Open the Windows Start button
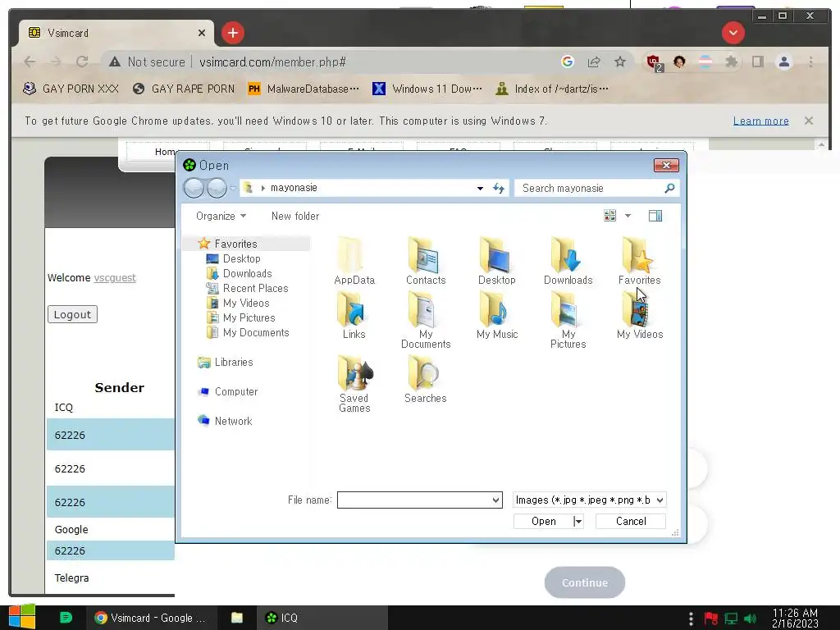The height and width of the screenshot is (630, 840). click(x=21, y=618)
